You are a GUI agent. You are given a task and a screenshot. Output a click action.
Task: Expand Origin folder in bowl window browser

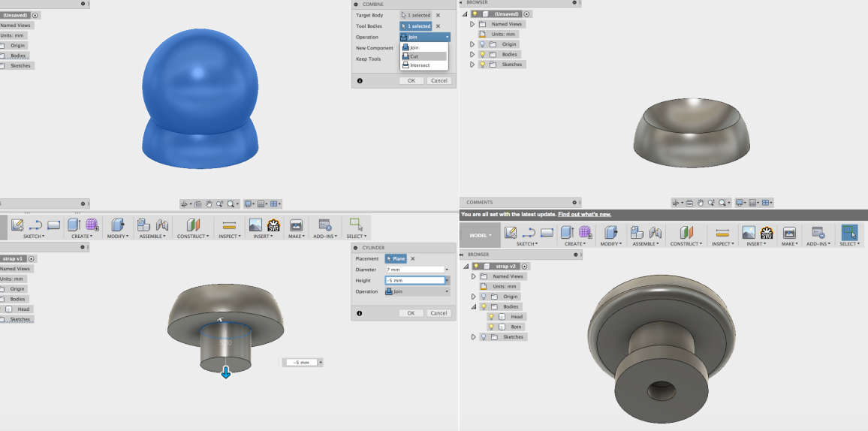[x=472, y=44]
